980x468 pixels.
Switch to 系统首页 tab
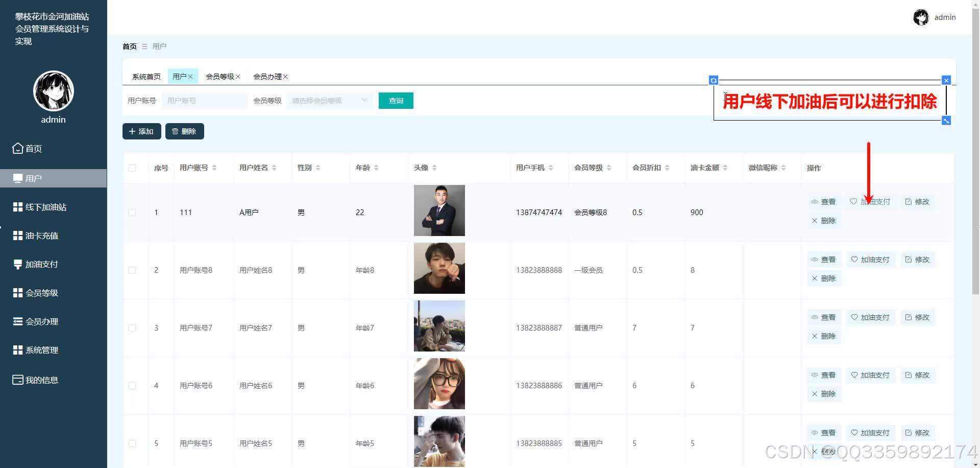(146, 77)
